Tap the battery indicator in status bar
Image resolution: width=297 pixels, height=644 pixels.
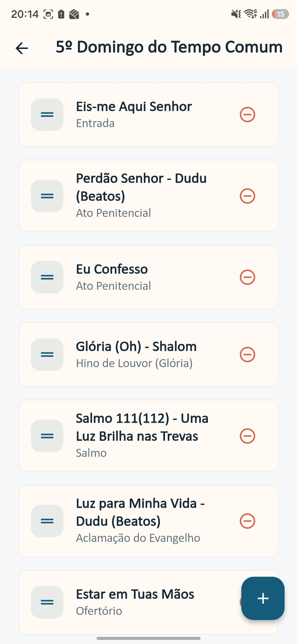click(x=280, y=14)
